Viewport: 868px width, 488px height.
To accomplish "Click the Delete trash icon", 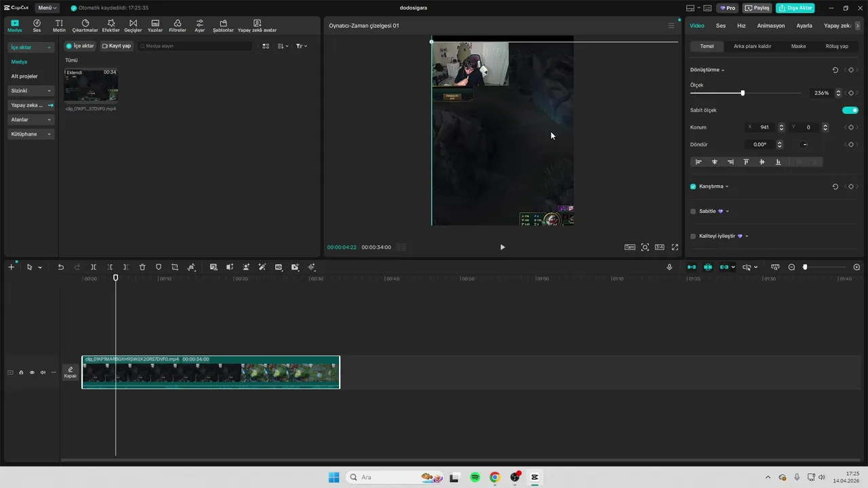I will [142, 267].
